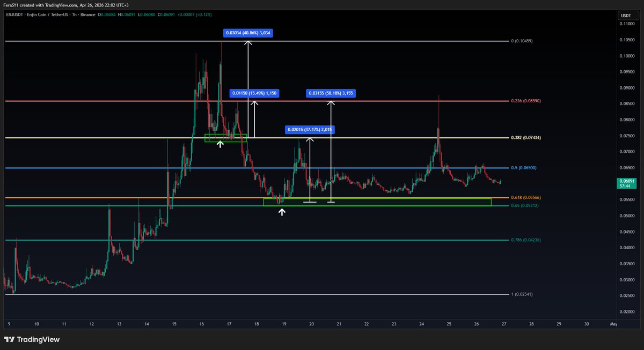Image resolution: width=644 pixels, height=350 pixels.
Task: Click date 9 on the time axis
Action: click(9, 324)
